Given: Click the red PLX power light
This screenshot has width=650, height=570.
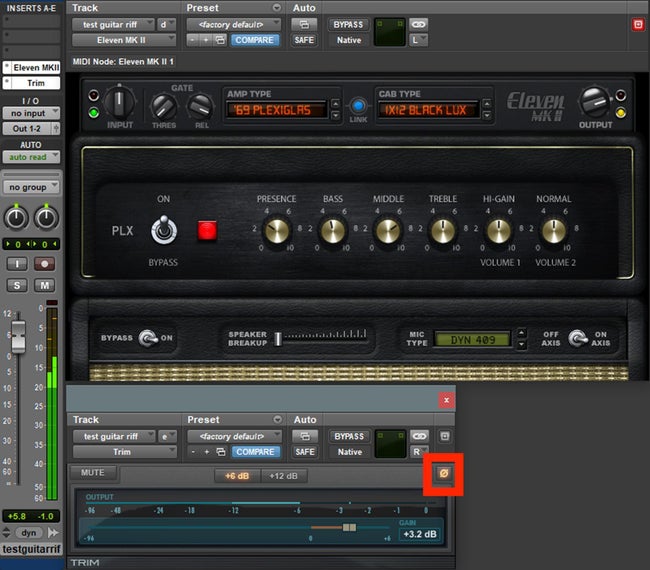Looking at the screenshot, I should click(207, 230).
